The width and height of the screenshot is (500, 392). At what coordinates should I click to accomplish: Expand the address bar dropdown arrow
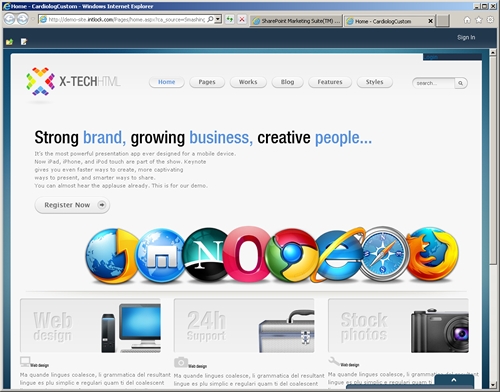[218, 19]
